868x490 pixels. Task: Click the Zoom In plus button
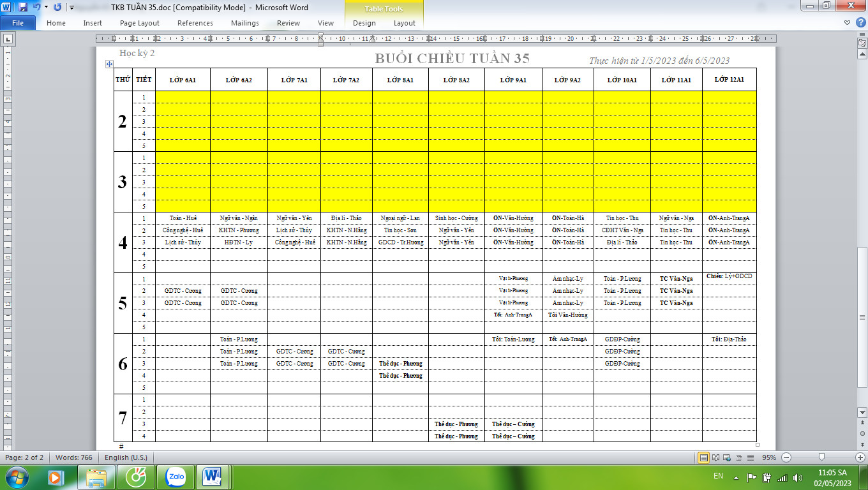click(x=860, y=457)
